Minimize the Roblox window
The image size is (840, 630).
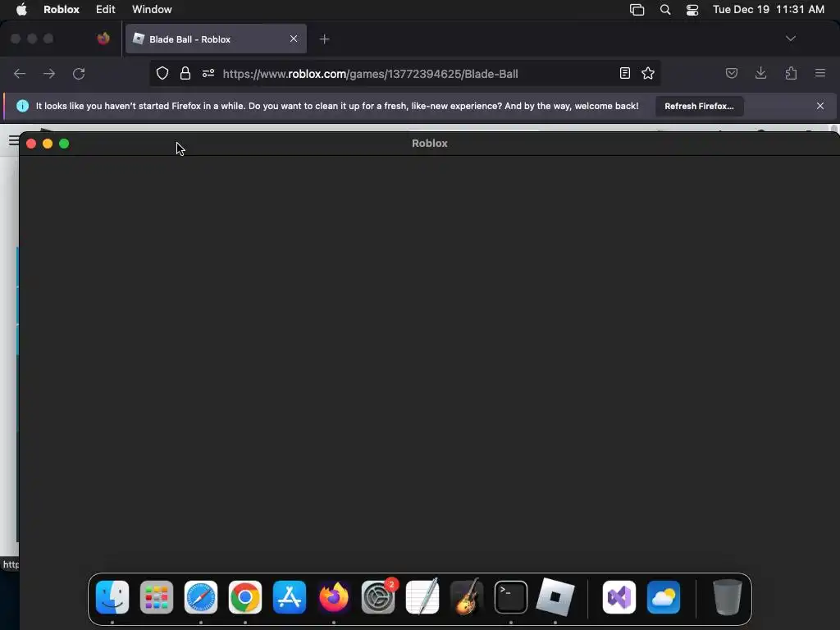(48, 144)
